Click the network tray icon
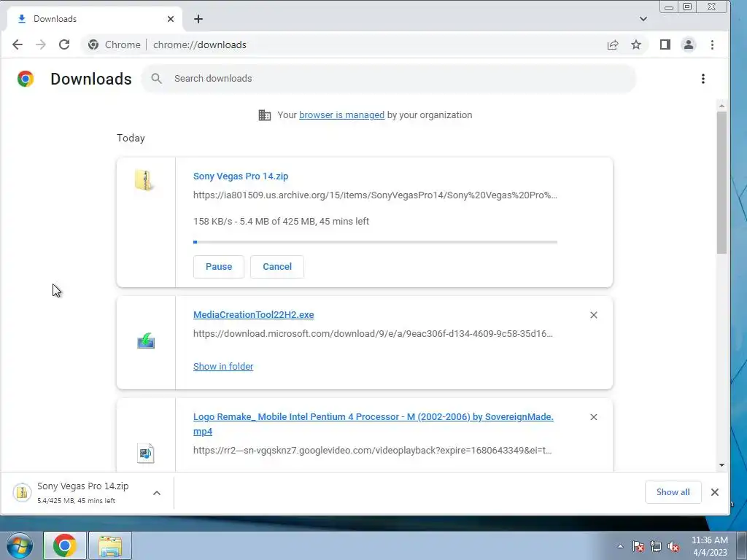The width and height of the screenshot is (747, 560). (x=656, y=547)
